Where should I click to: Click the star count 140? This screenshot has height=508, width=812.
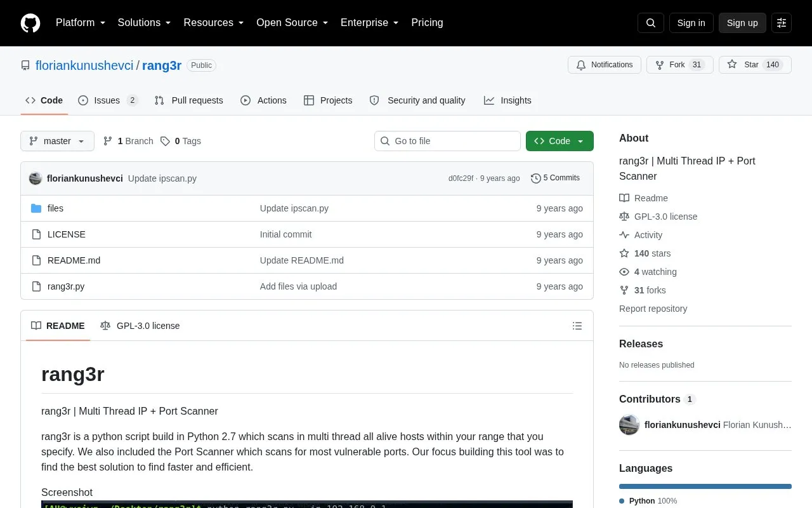[772, 65]
